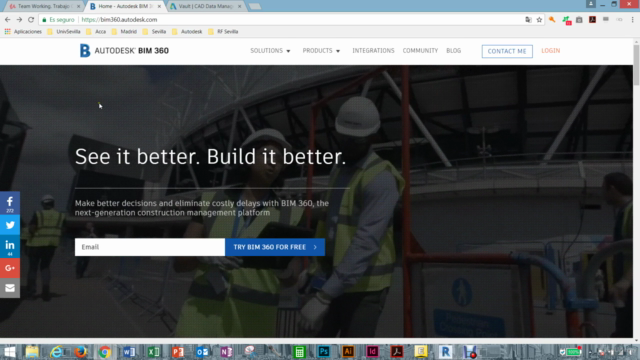Reload the page with refresh icon
640x360 pixels.
coord(31,20)
